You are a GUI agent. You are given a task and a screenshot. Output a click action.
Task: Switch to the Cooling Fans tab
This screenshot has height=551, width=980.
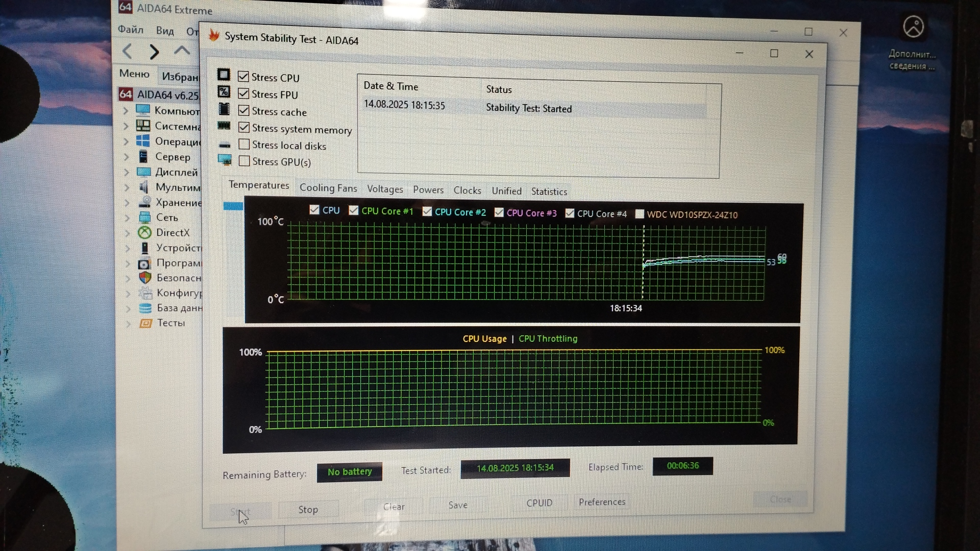click(328, 188)
